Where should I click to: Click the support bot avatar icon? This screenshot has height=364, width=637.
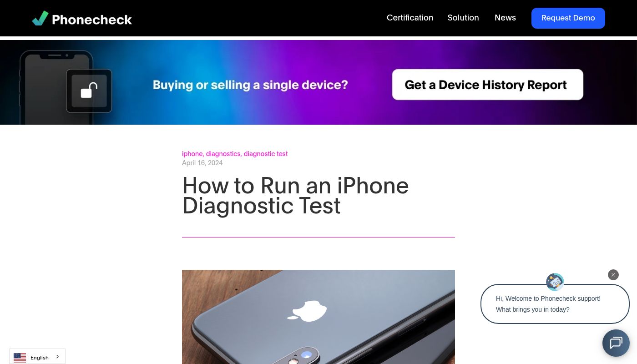(x=555, y=282)
